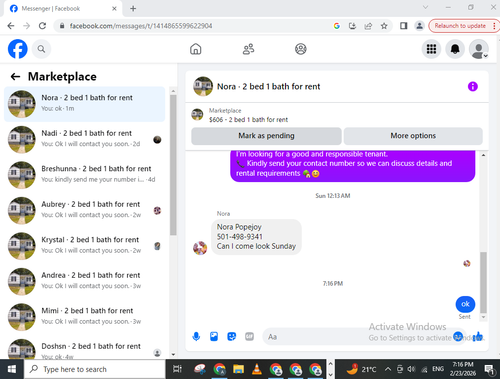Open the Windows Start menu
This screenshot has width=500, height=379.
coord(12,369)
